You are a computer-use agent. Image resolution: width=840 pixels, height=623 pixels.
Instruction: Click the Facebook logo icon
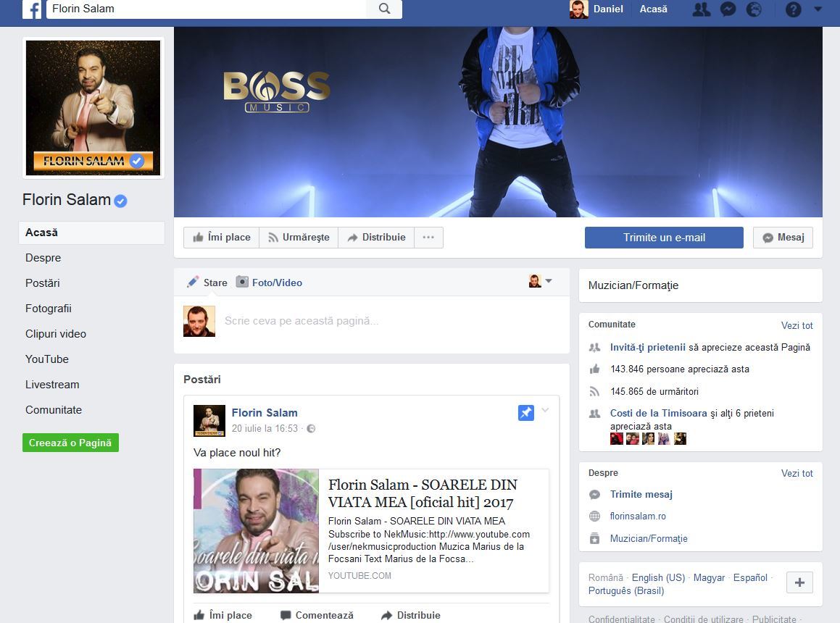(x=31, y=9)
